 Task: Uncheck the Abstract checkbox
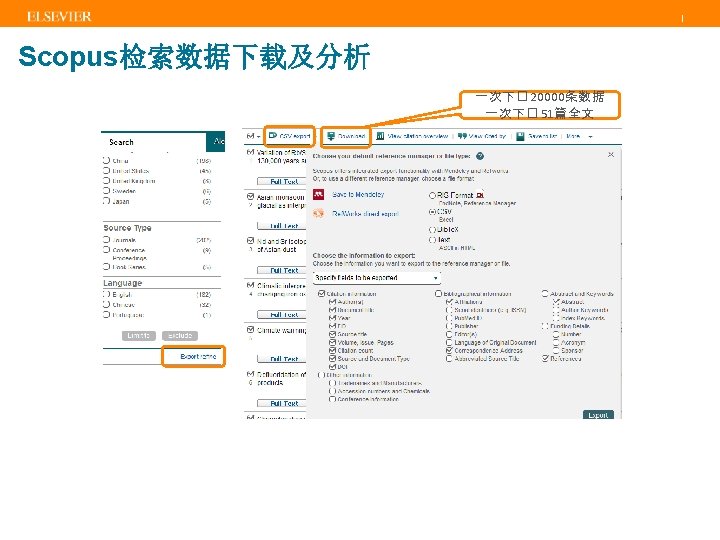(x=556, y=302)
